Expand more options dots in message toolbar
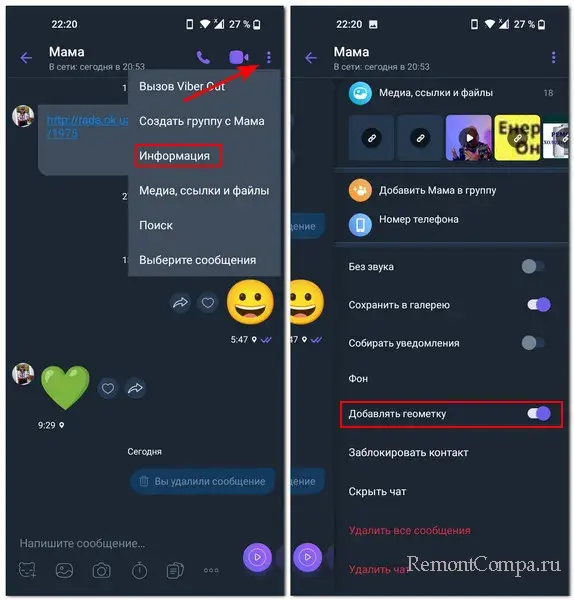574x600 pixels. [211, 570]
